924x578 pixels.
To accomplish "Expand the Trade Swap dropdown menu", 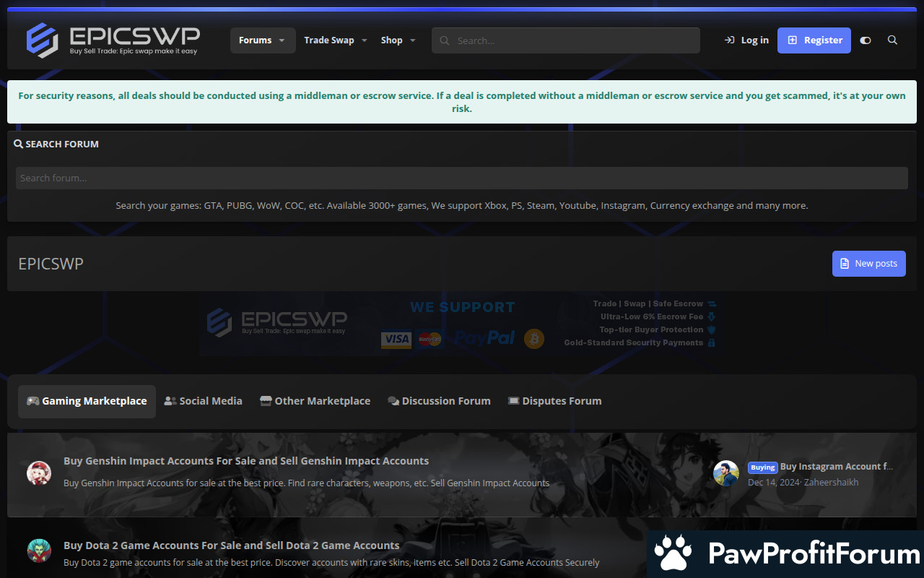I will pyautogui.click(x=364, y=40).
